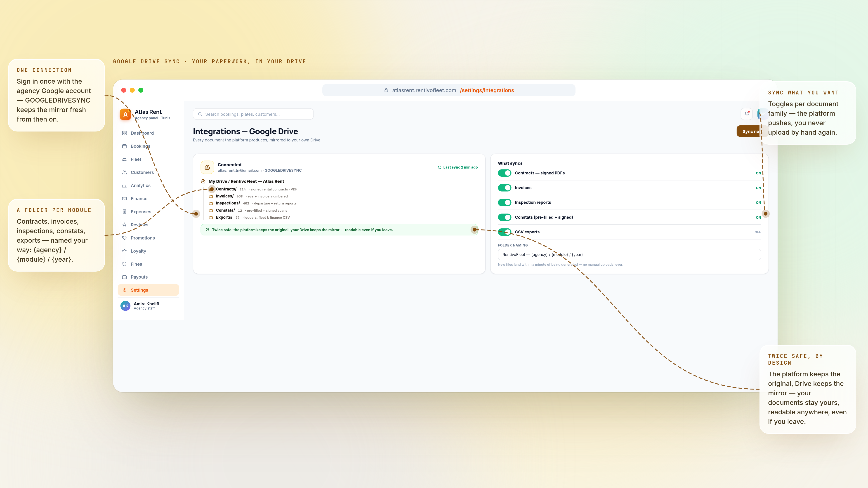Click the Invoices folder icon
The image size is (868, 488).
211,196
